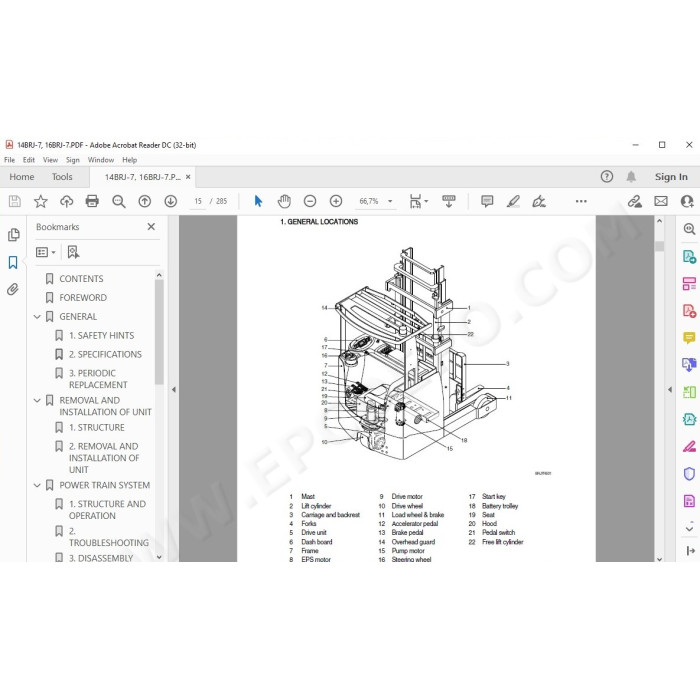The image size is (700, 700).
Task: Open the find text magnifier
Action: pyautogui.click(x=118, y=201)
